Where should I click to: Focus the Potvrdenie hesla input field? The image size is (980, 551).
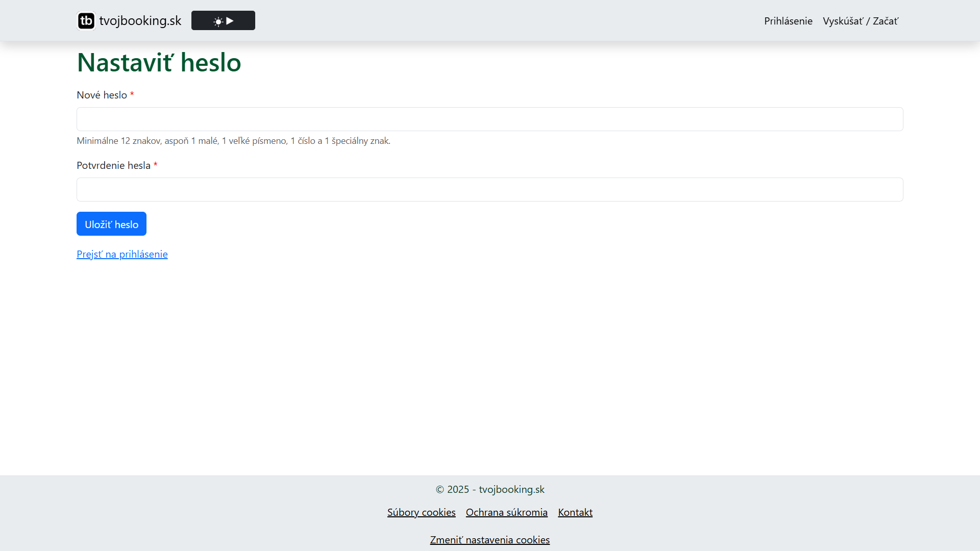[489, 190]
